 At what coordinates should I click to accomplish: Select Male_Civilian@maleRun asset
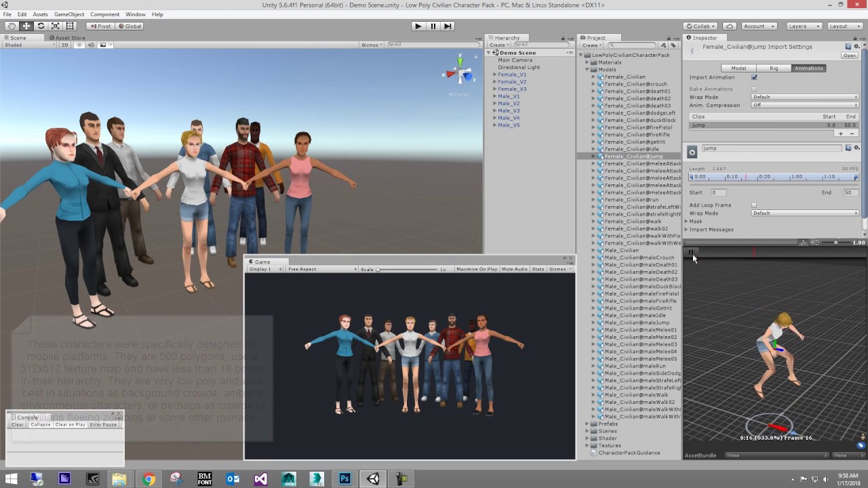pyautogui.click(x=635, y=366)
